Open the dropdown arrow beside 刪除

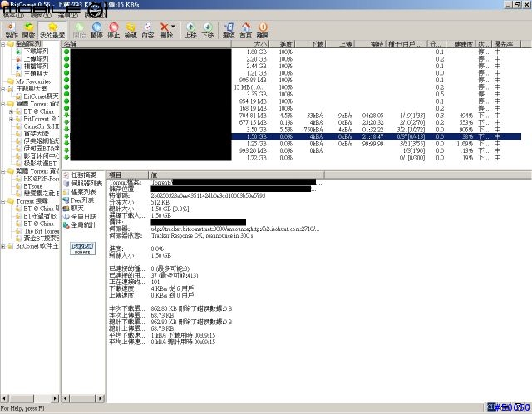click(x=174, y=27)
